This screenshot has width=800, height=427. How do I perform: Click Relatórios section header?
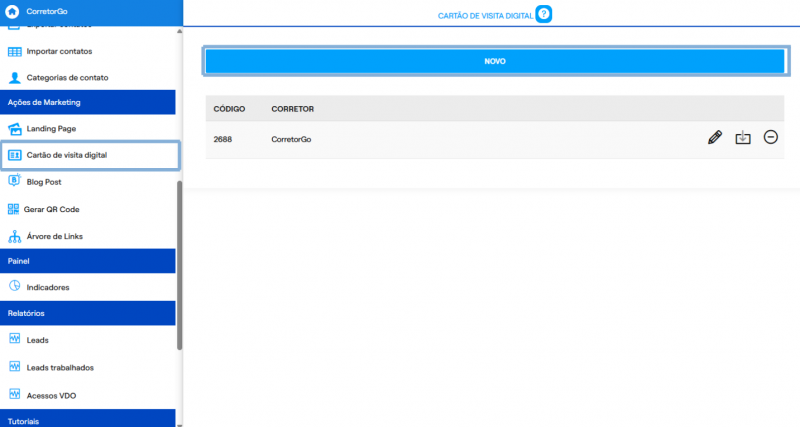(88, 313)
